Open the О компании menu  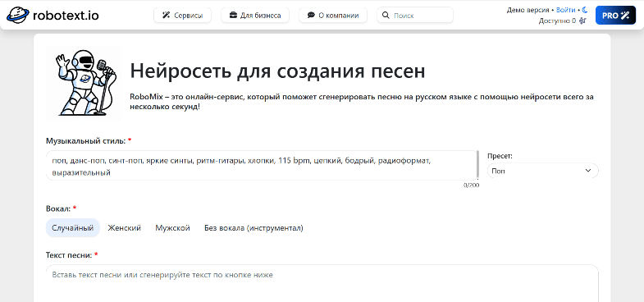point(333,16)
